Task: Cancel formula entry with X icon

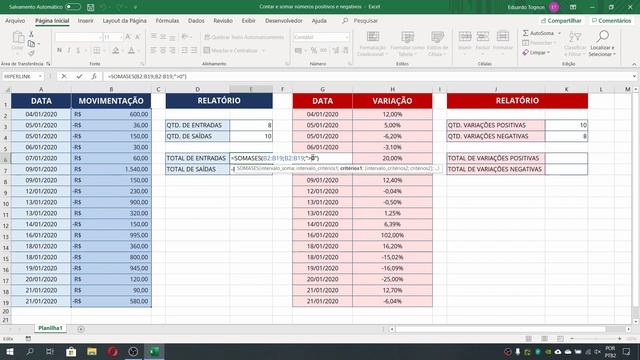Action: (64, 76)
